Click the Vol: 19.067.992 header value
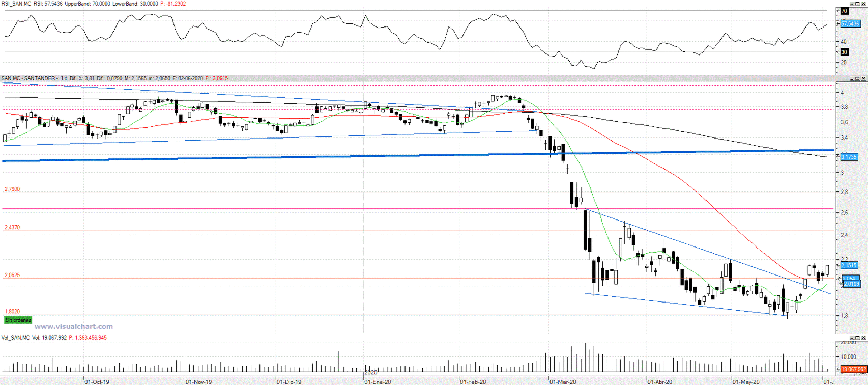The height and width of the screenshot is (385, 868). click(x=49, y=338)
